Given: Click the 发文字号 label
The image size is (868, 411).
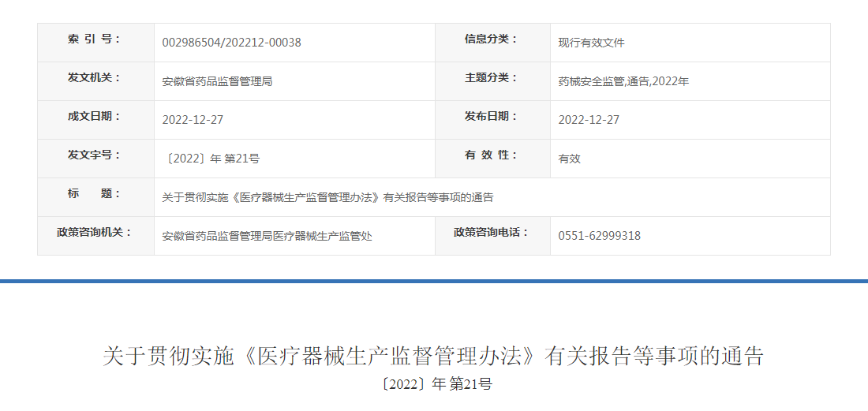Looking at the screenshot, I should click(x=94, y=155).
